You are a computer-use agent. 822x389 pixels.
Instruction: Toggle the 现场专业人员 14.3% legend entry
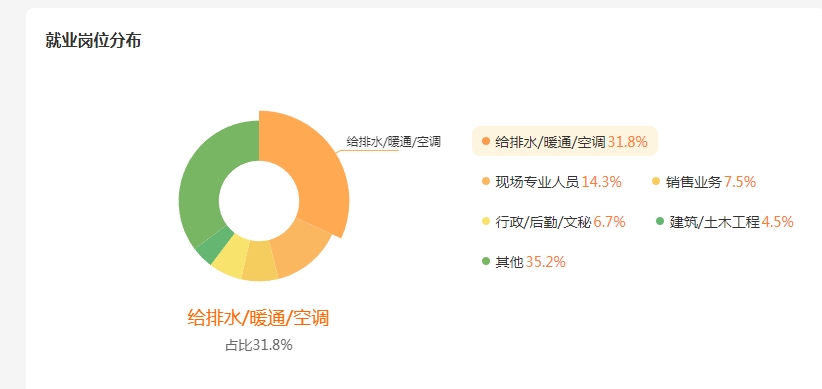tap(552, 182)
